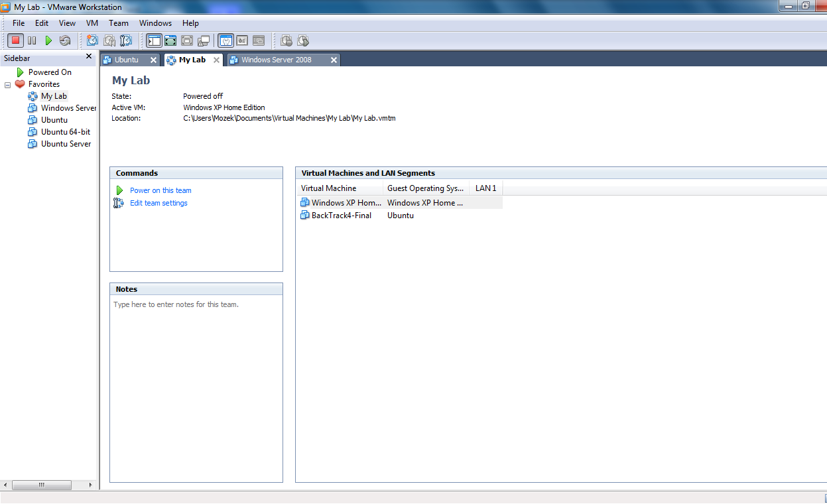The image size is (827, 504).
Task: Click the 'Ubuntu' guest OS cell for BackTrack4-Final
Action: (401, 216)
